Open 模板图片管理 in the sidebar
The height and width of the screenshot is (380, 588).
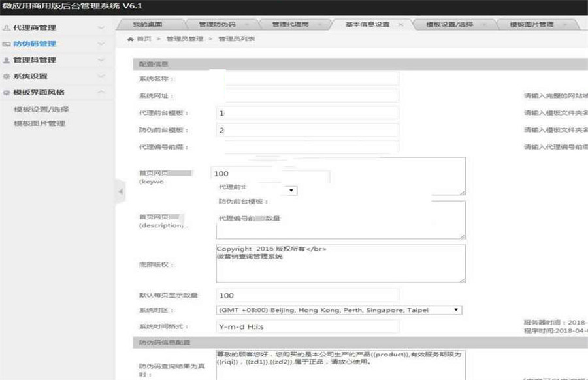coord(39,123)
